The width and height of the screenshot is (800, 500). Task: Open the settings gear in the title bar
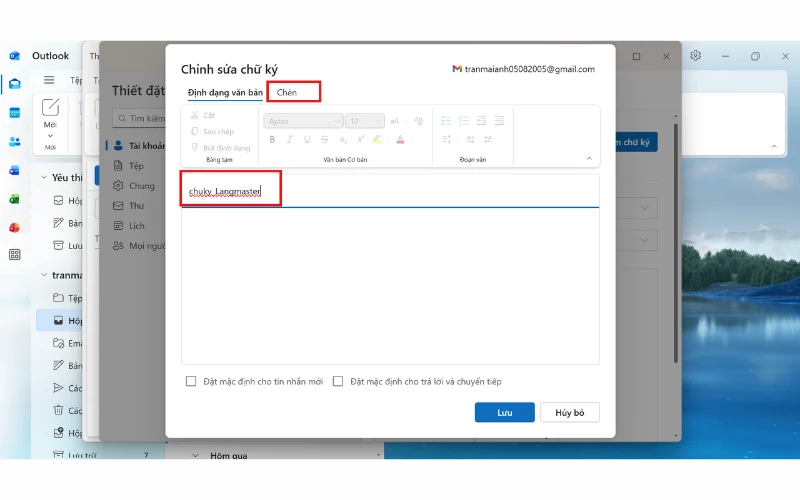click(696, 56)
